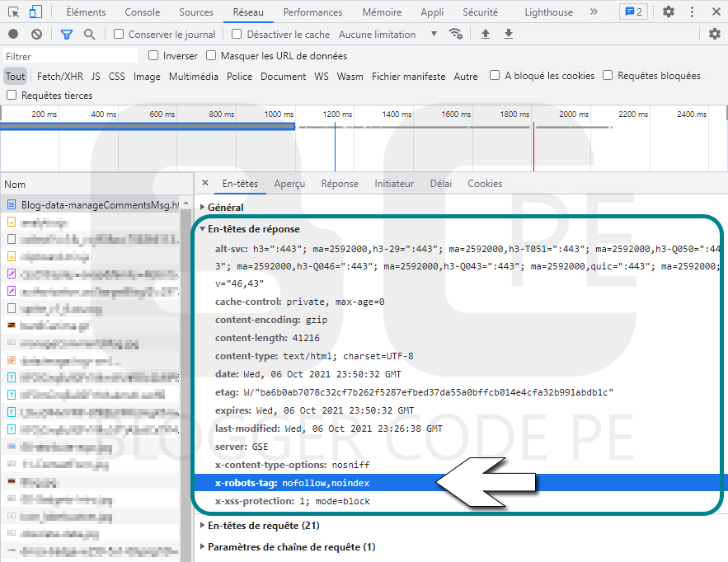Open the throttling Aucune limitation dropdown
Screen dimensions: 728x562
(387, 35)
